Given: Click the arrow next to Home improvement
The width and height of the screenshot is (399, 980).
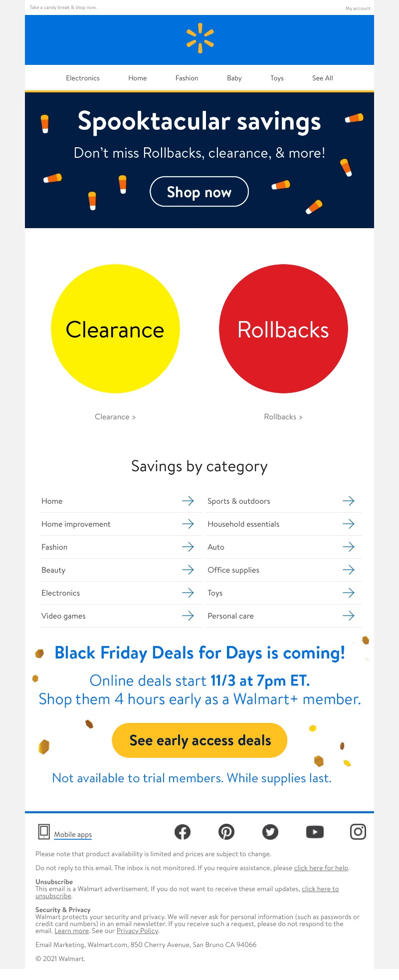Looking at the screenshot, I should coord(188,524).
